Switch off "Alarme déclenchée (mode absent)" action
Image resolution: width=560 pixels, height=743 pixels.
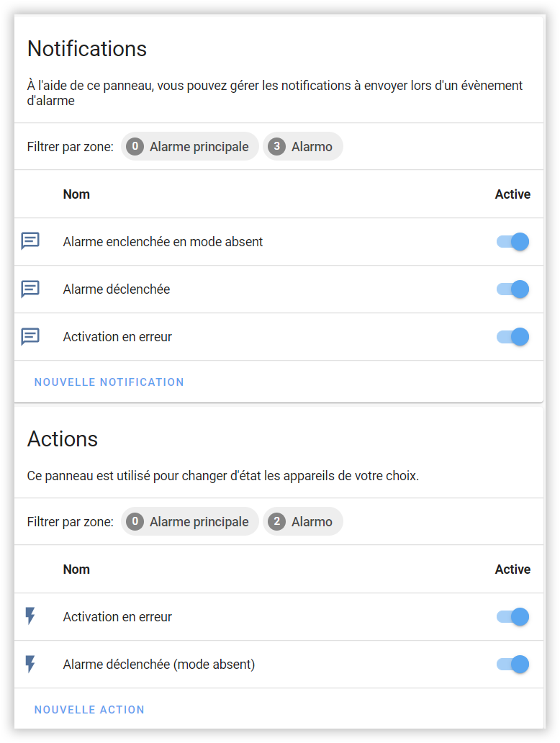click(513, 665)
